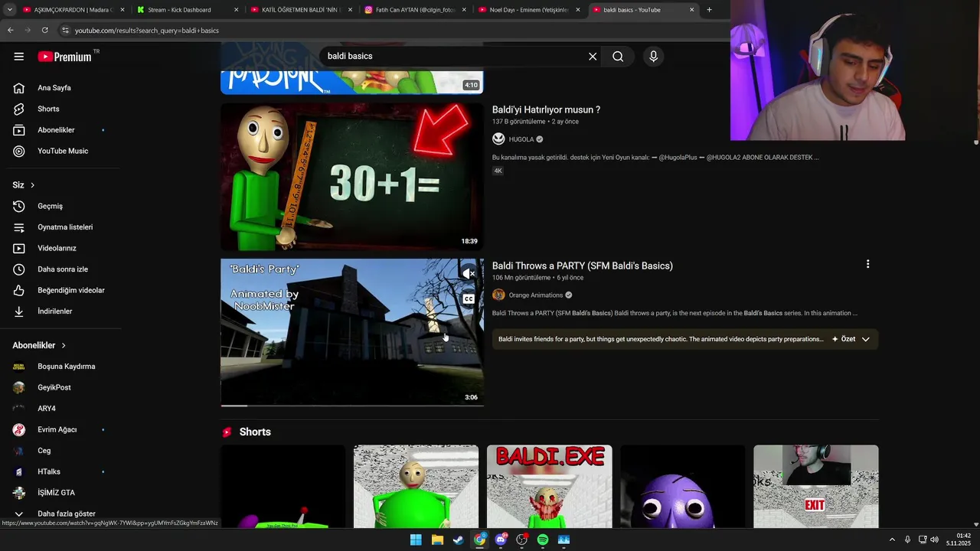Clear the search box with X
The width and height of the screenshot is (980, 551).
point(593,57)
